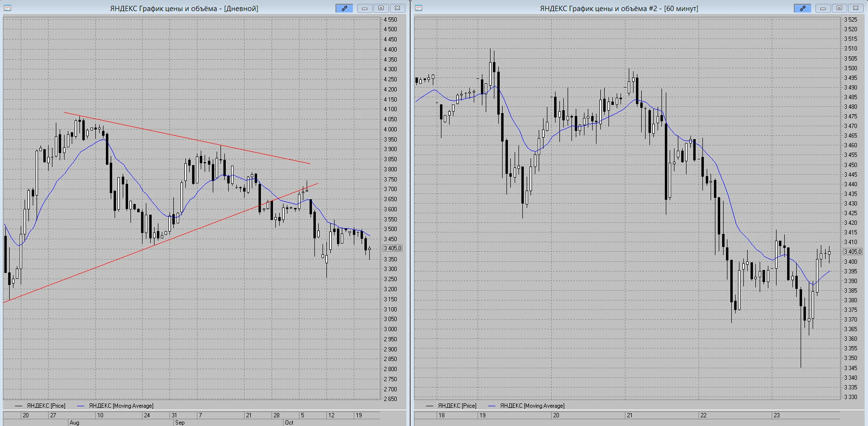Click the 3 405,0 price tag on the daily axis
This screenshot has height=426, width=868.
392,248
